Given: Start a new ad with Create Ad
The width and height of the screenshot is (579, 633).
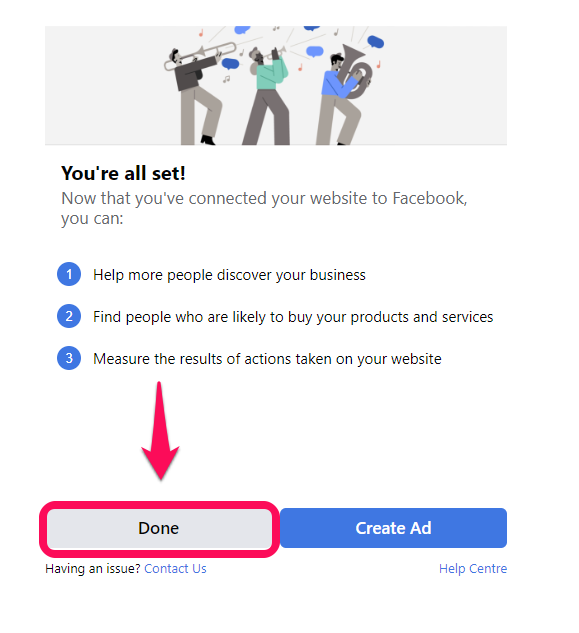Looking at the screenshot, I should [x=393, y=528].
